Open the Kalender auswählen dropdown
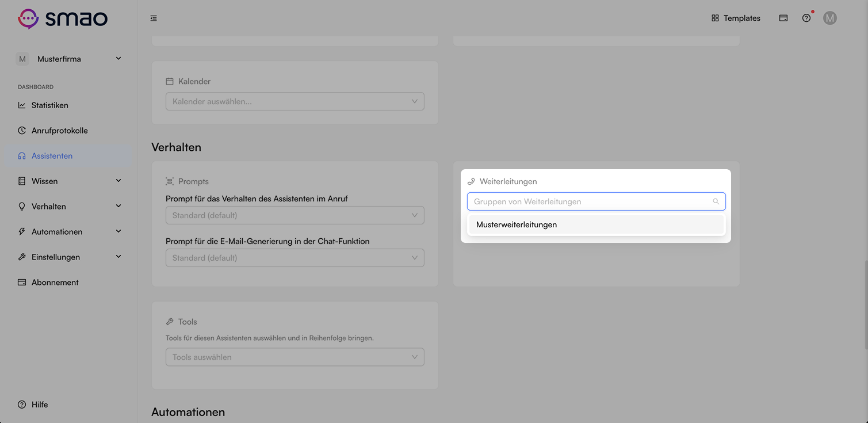The image size is (868, 423). pos(295,101)
